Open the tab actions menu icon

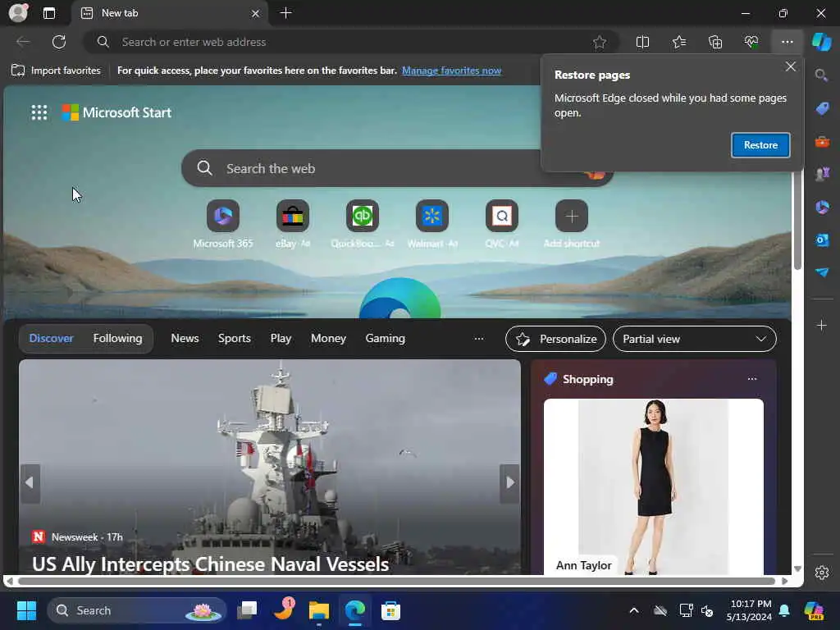(48, 13)
